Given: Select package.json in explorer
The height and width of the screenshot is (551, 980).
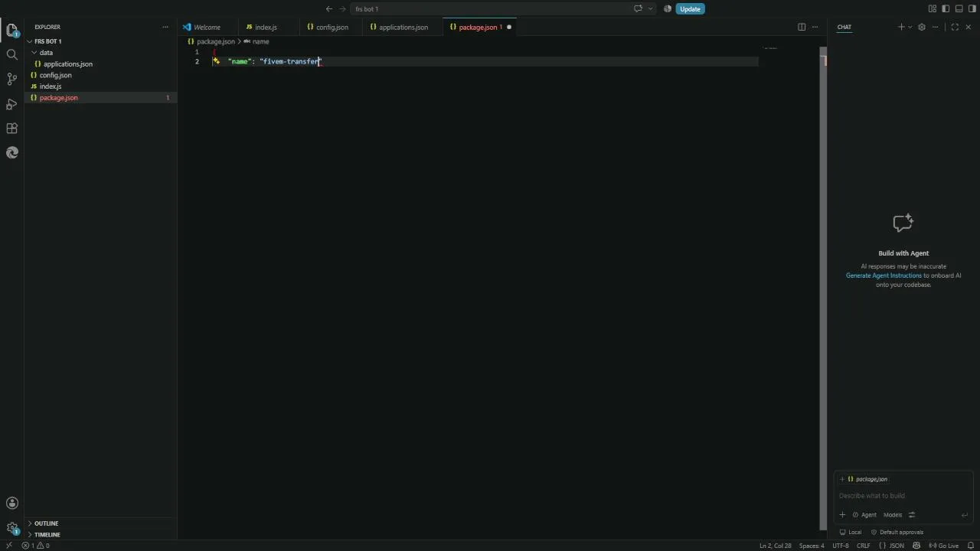Looking at the screenshot, I should point(101,98).
